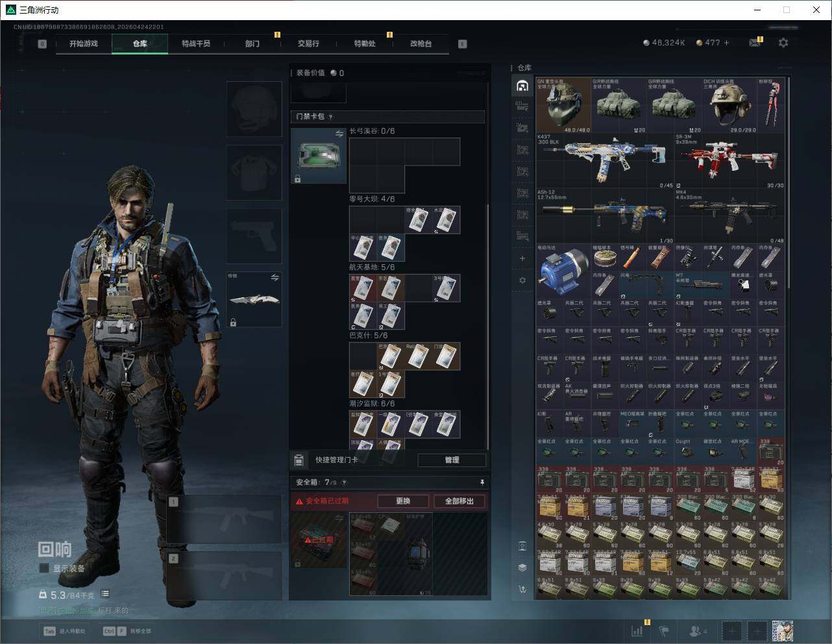Click the quick keycard management icon
Viewport: 832px width, 644px height.
[x=299, y=460]
